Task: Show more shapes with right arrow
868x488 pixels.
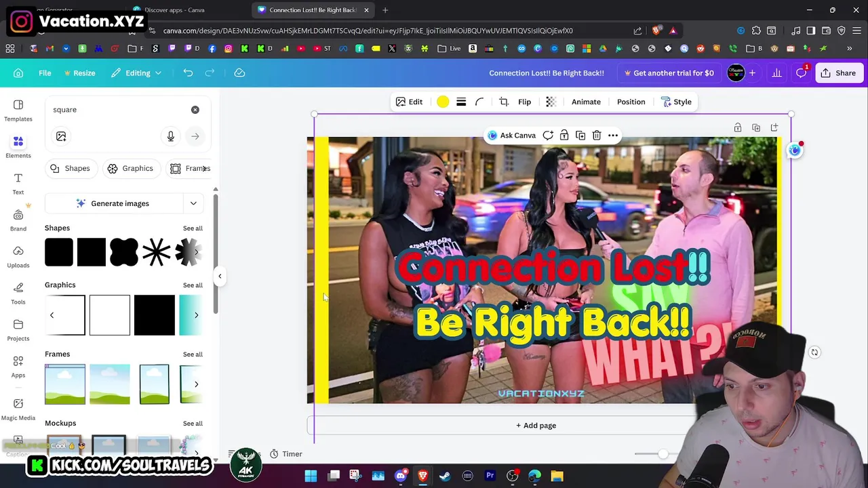Action: [197, 252]
